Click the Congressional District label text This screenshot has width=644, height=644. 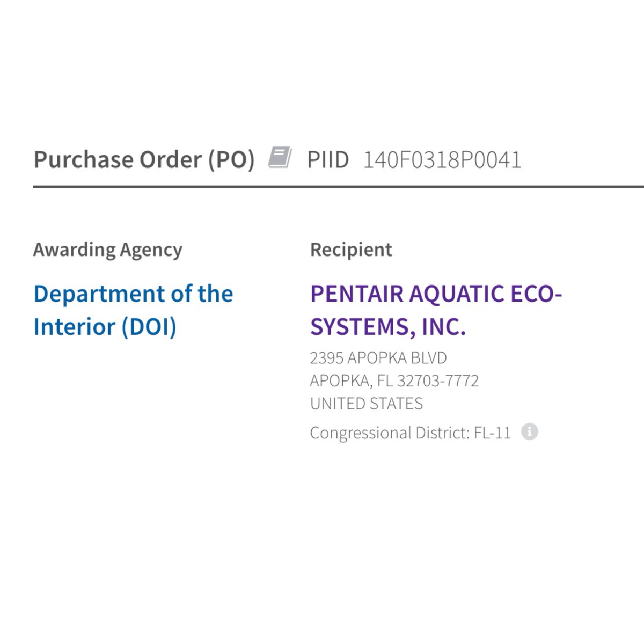pos(390,433)
